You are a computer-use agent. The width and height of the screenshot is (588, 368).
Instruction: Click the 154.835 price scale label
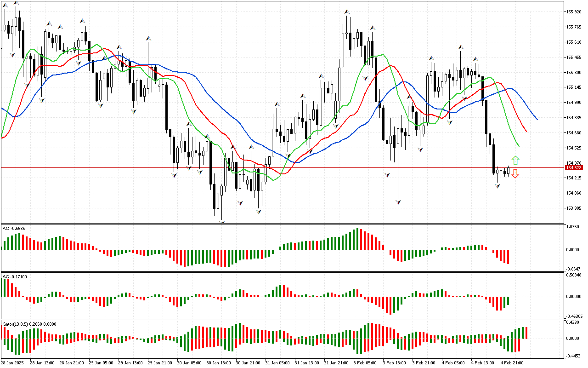pos(574,118)
